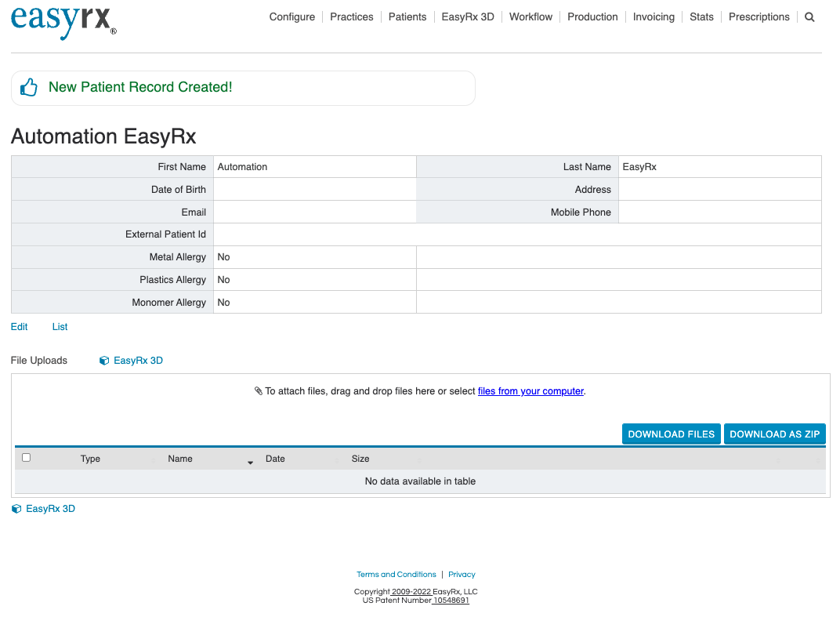
Task: Click the paperclip attach icon
Action: point(259,390)
